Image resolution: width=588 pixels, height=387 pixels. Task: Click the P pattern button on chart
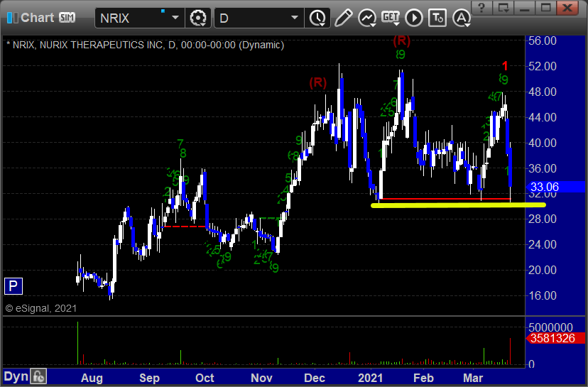tap(13, 286)
